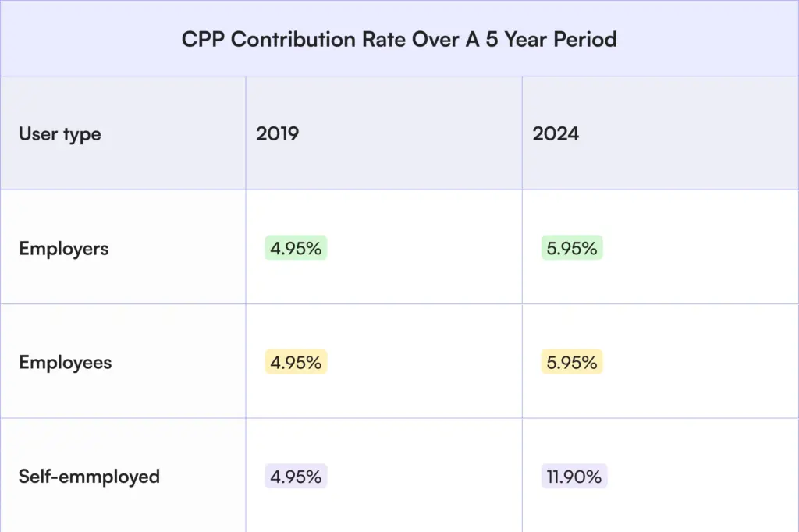Click the green 5.95% Employers 2024 badge

click(572, 249)
